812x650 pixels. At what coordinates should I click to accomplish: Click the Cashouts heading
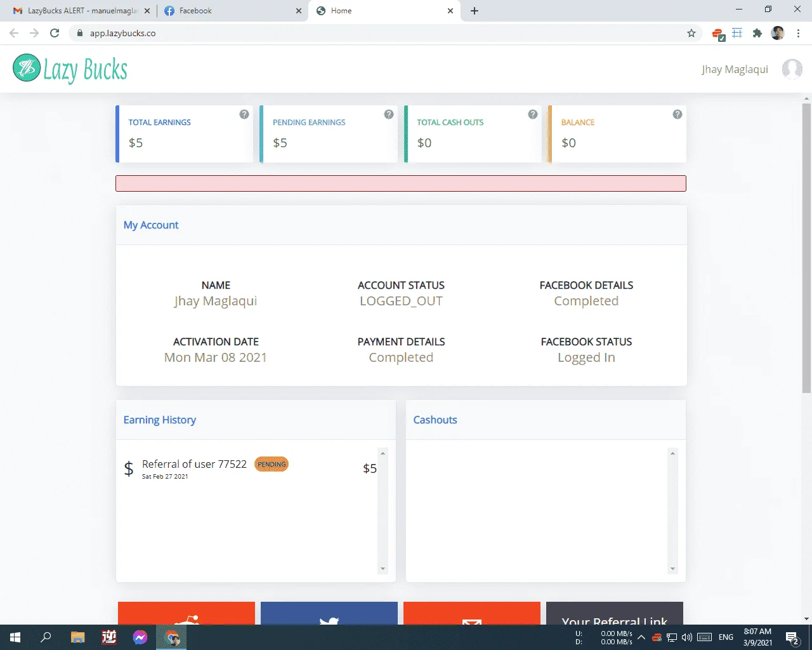pyautogui.click(x=435, y=420)
